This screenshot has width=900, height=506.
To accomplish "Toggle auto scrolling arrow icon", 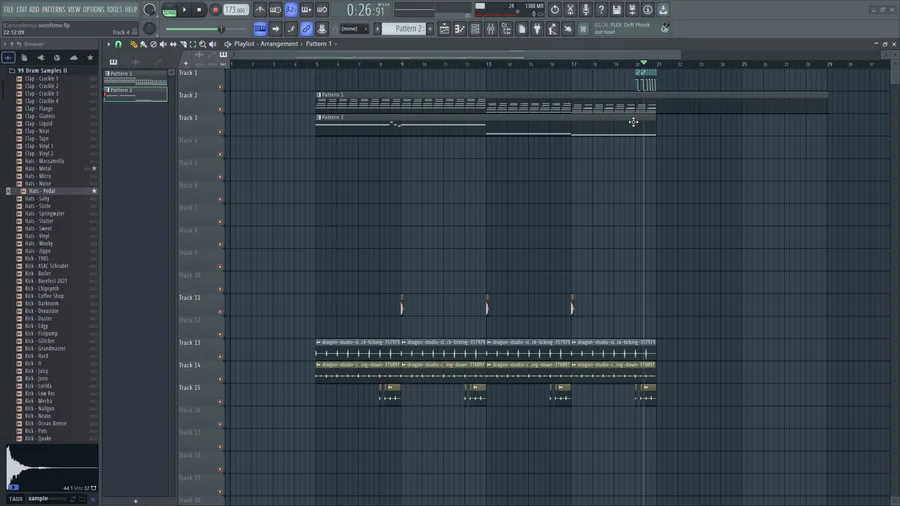I will pos(276,29).
